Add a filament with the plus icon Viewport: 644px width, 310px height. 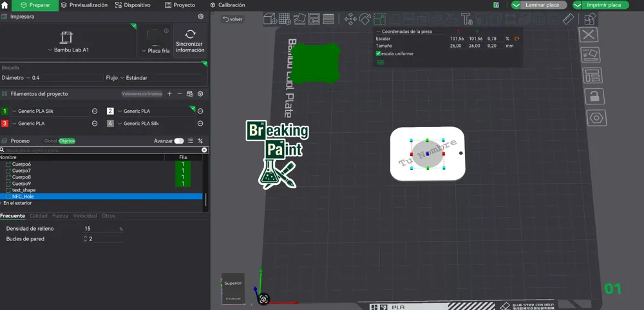(x=169, y=93)
